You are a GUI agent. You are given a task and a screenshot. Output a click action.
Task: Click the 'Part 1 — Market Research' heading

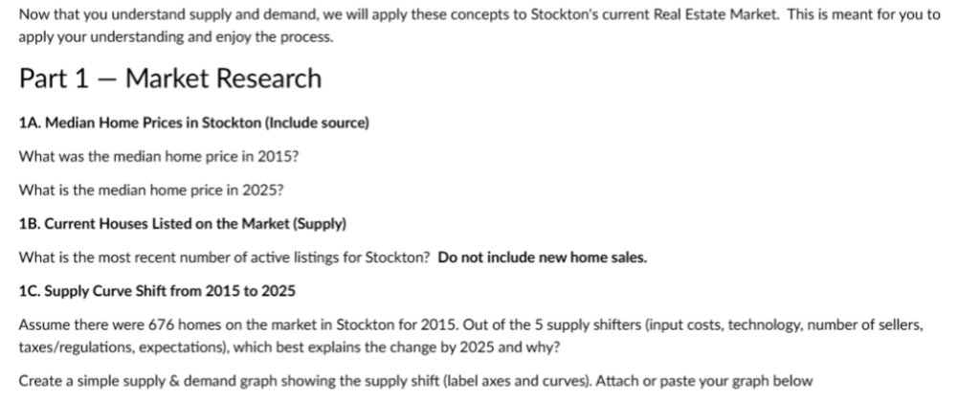click(x=170, y=78)
